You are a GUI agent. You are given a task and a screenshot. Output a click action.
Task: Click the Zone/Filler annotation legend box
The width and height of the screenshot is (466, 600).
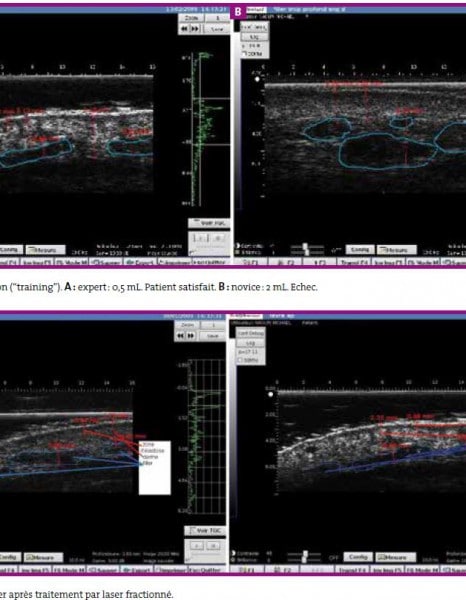(x=155, y=468)
